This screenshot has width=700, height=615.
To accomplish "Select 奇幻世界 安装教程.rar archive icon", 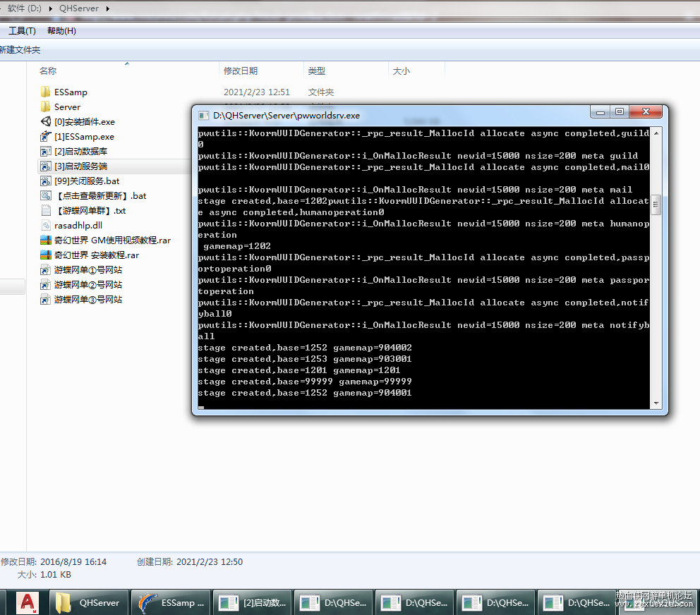I will coord(46,255).
